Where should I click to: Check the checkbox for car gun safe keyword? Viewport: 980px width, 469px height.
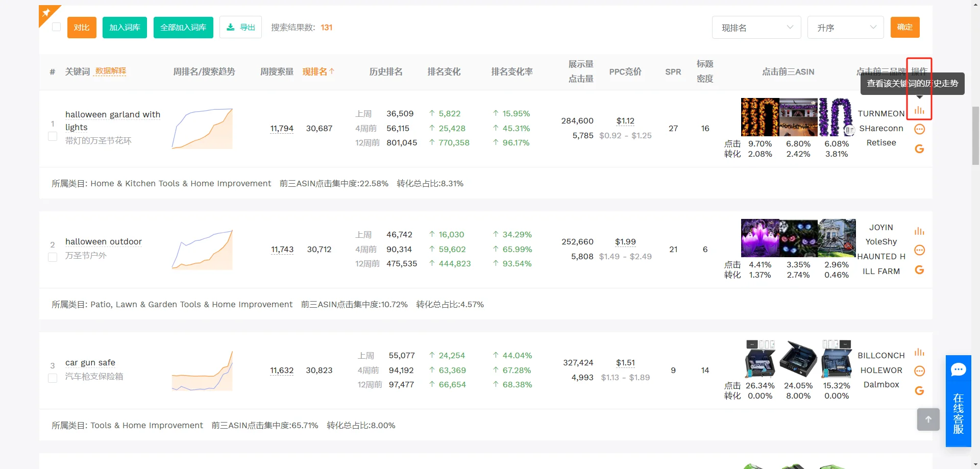coord(52,378)
